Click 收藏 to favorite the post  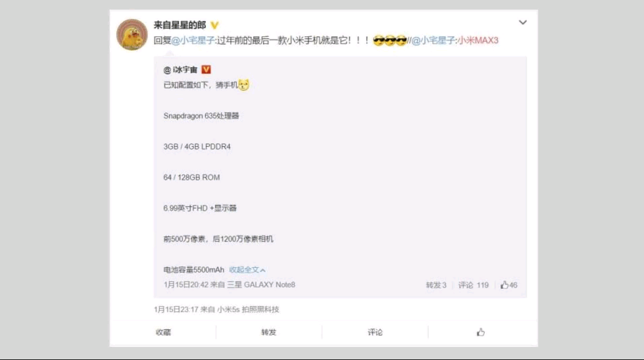163,332
